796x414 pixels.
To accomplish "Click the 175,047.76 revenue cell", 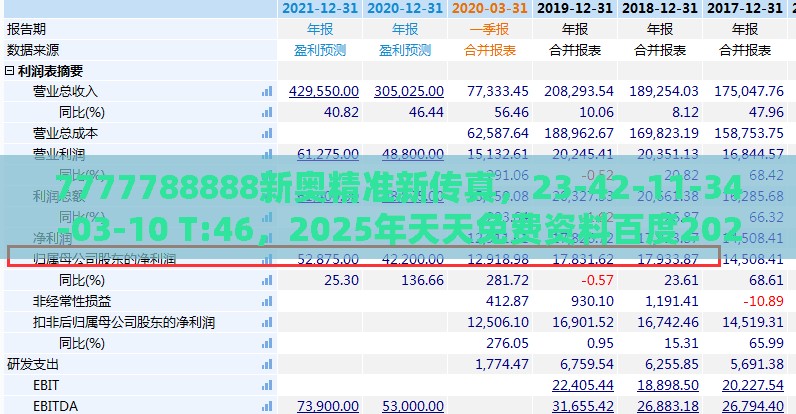I will (749, 91).
